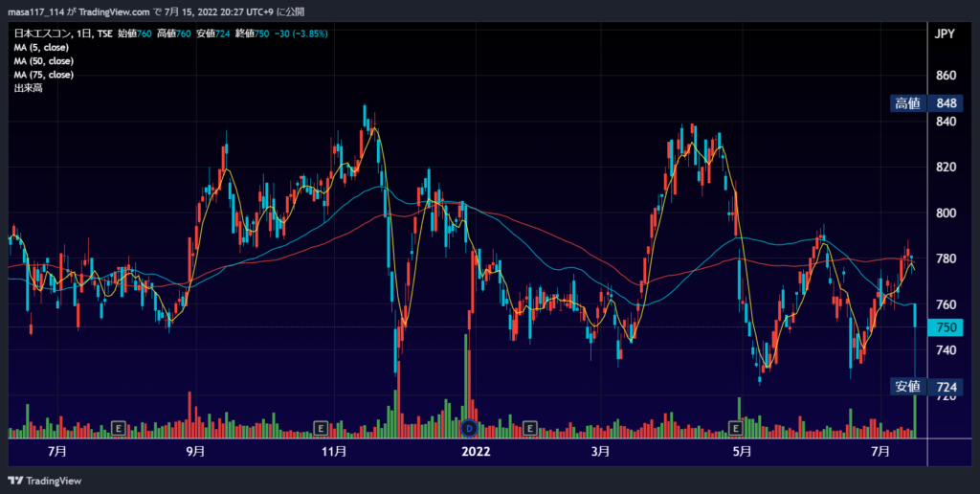Open the TradingView.com link in header
The image size is (980, 494).
[x=115, y=11]
